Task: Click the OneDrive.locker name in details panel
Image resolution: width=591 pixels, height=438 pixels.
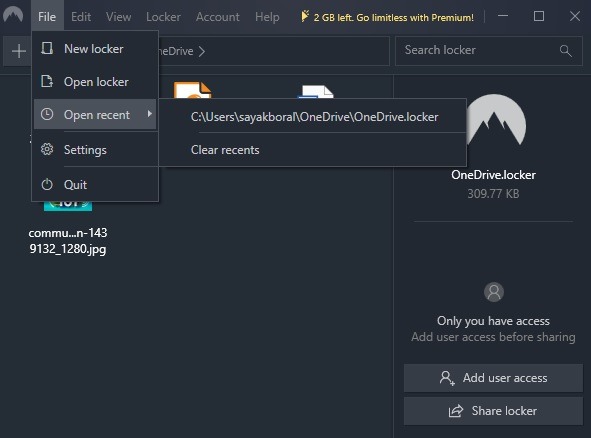Action: point(493,175)
